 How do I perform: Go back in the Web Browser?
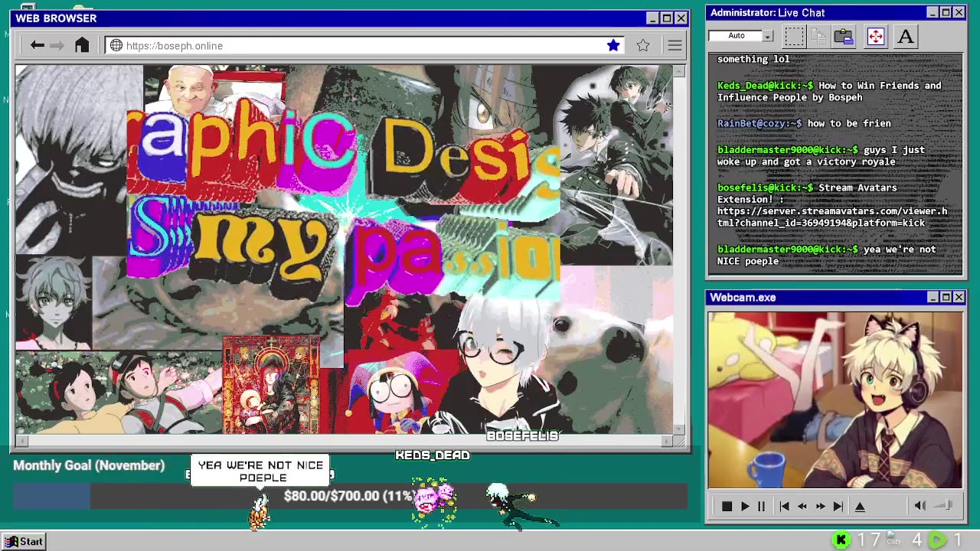coord(37,46)
